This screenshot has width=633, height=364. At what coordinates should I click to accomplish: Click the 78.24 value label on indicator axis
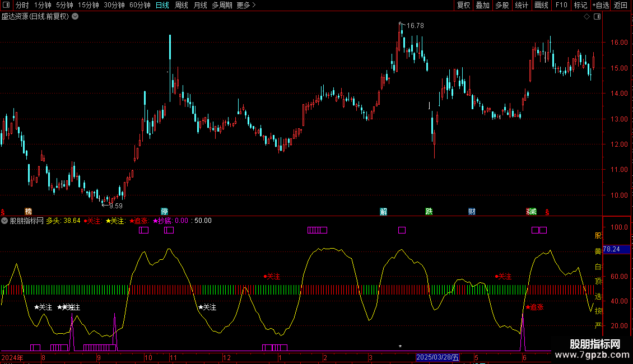pos(616,249)
